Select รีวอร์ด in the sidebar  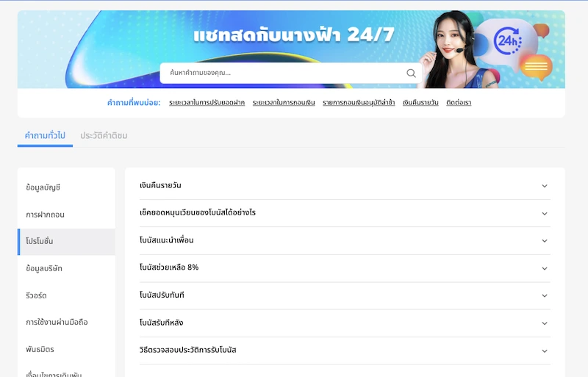(66, 295)
